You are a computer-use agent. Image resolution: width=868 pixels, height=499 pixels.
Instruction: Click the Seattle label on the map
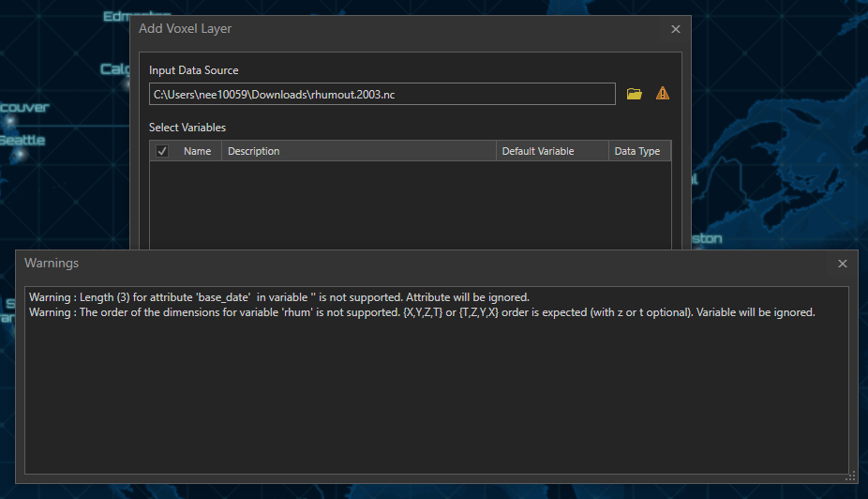coord(22,140)
